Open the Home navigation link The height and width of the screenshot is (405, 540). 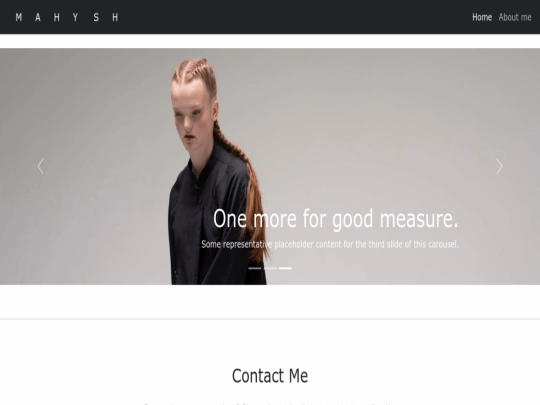[482, 17]
